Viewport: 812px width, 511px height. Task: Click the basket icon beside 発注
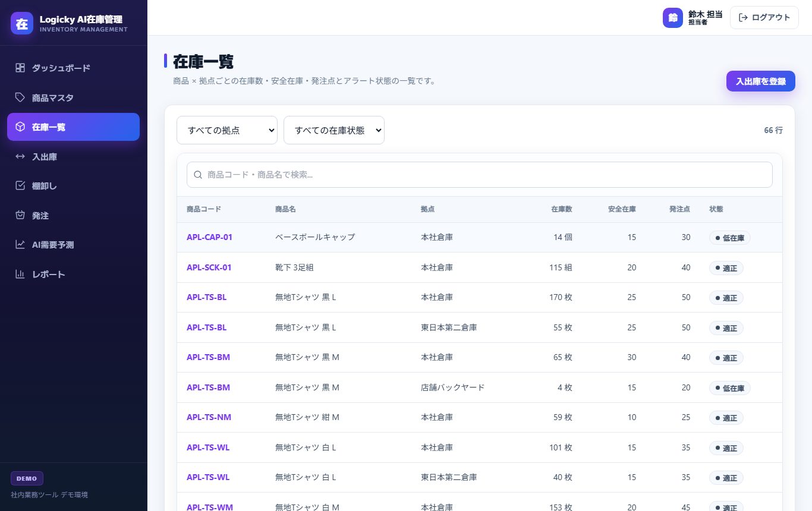coord(20,215)
